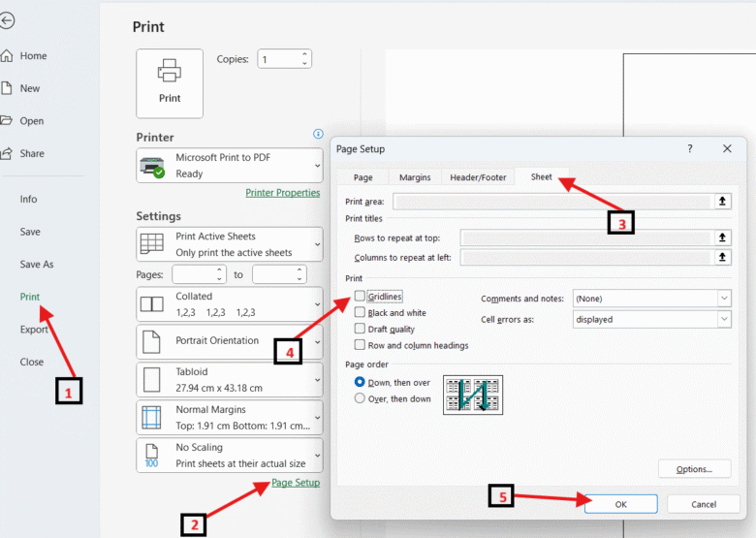The height and width of the screenshot is (538, 756).
Task: Click OK in Page Setup dialog
Action: coord(621,504)
